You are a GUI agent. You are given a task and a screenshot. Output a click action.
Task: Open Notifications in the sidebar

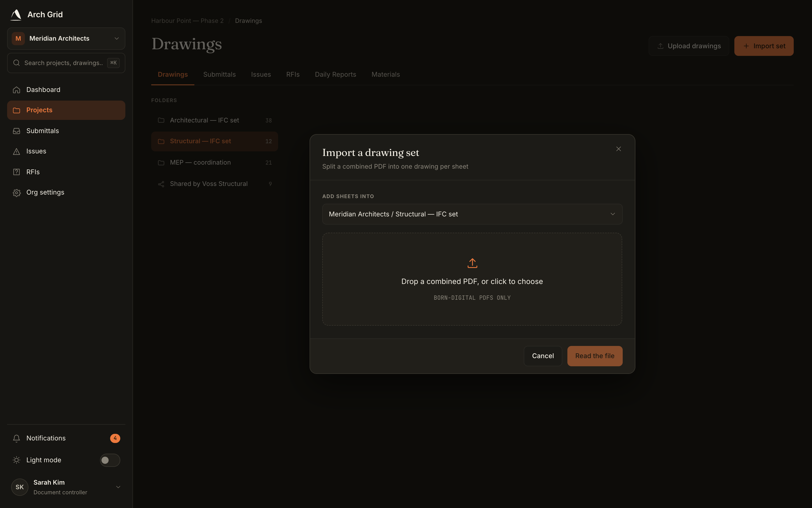[x=66, y=438]
